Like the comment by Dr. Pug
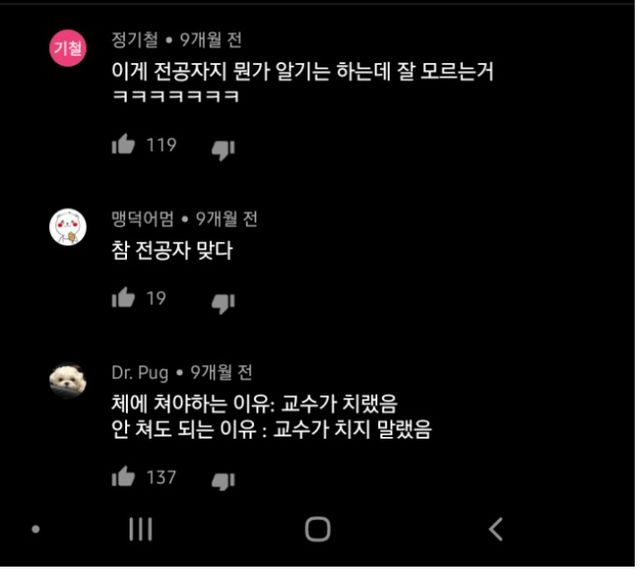Screen dimensions: 640x579 pyautogui.click(x=123, y=476)
